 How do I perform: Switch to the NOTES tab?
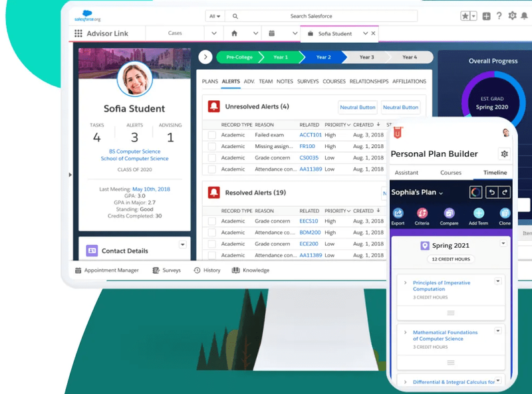285,81
